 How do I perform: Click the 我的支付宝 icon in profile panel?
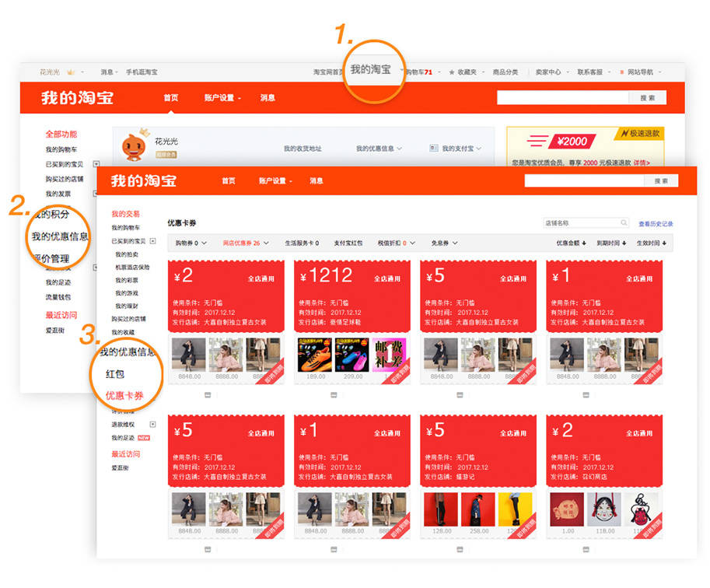(434, 148)
